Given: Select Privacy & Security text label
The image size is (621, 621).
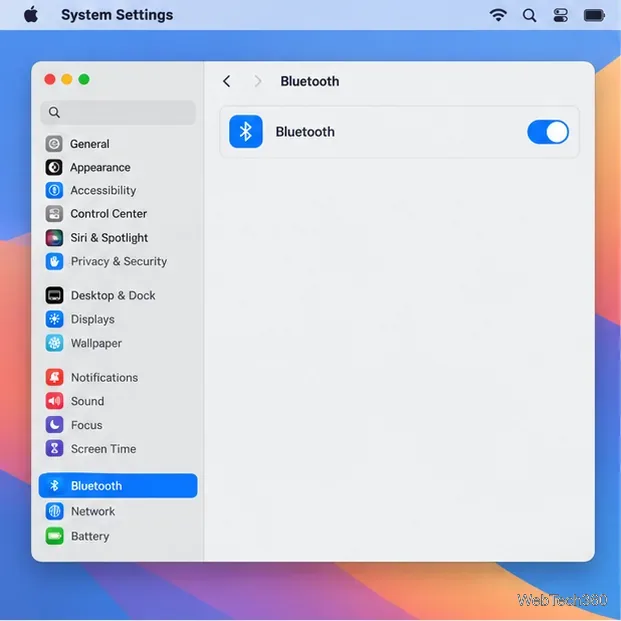Looking at the screenshot, I should [x=119, y=261].
